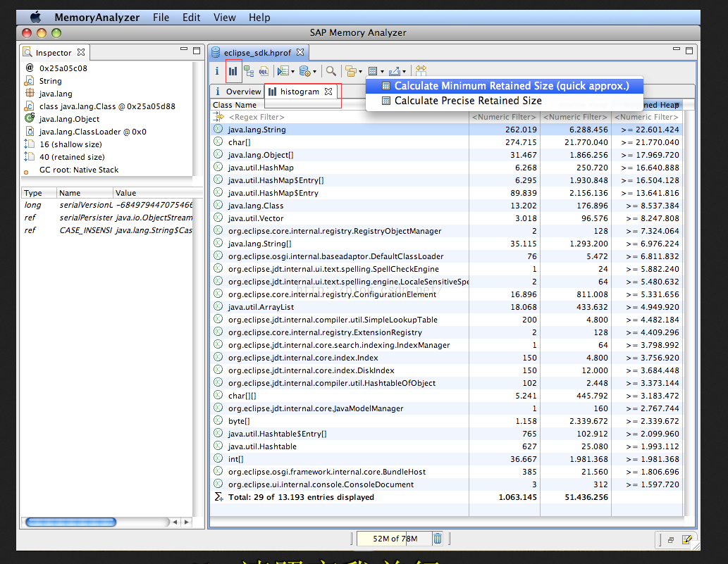Open the overview info icon in toolbar
Screen dimensions: 728x564
click(x=218, y=71)
